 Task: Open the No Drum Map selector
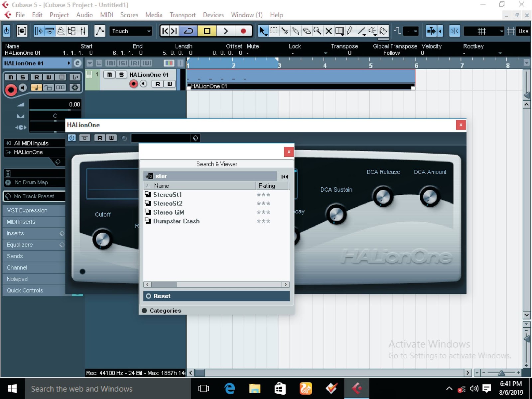tap(35, 182)
